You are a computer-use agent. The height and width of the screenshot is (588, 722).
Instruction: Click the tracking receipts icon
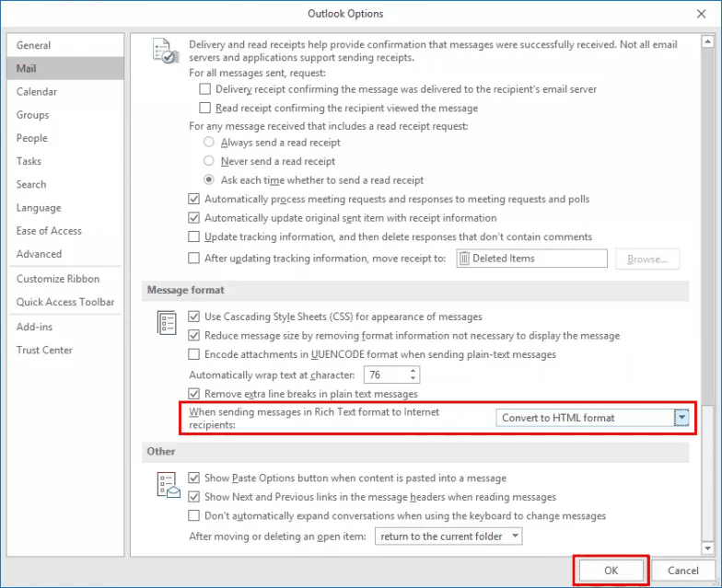click(x=166, y=52)
